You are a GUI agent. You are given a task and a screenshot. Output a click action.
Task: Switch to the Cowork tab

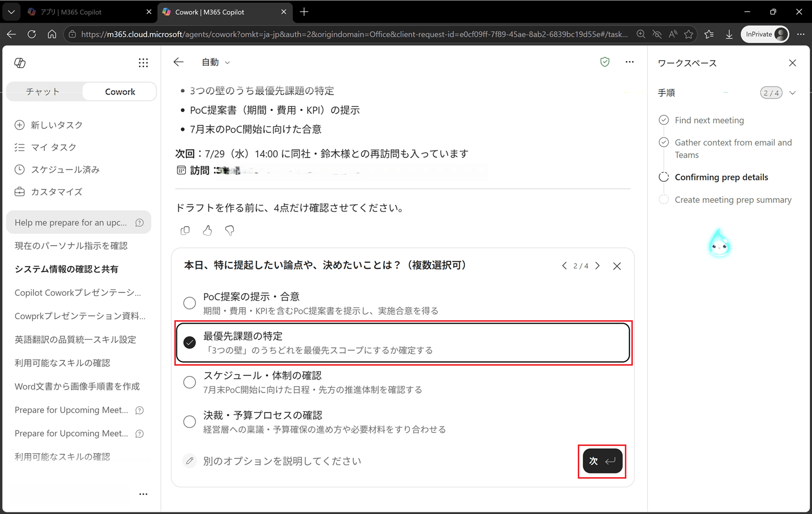120,91
